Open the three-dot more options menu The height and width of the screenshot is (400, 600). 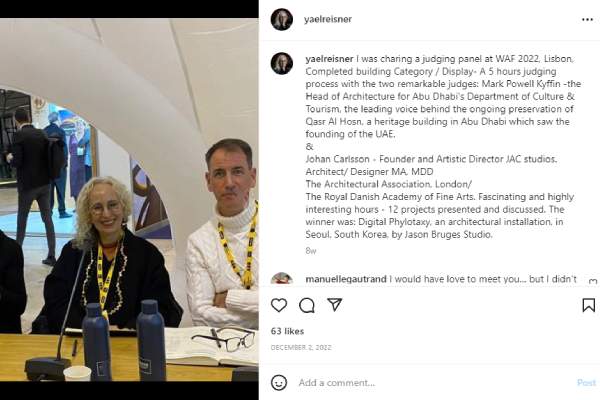(x=587, y=20)
